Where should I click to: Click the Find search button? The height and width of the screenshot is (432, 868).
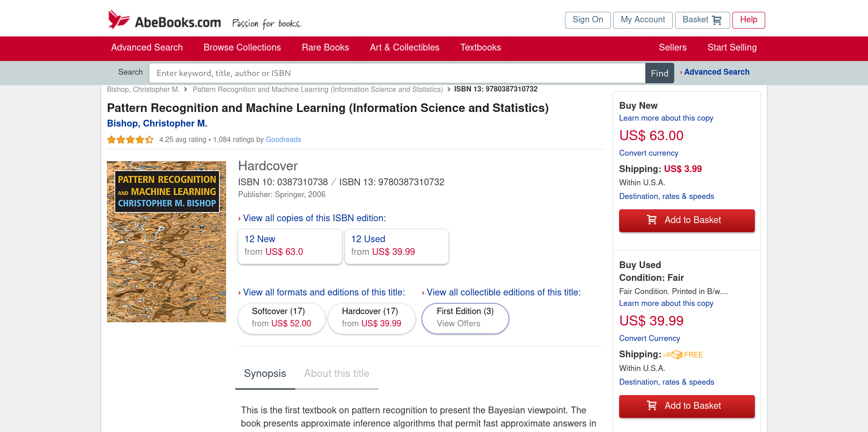tap(660, 73)
